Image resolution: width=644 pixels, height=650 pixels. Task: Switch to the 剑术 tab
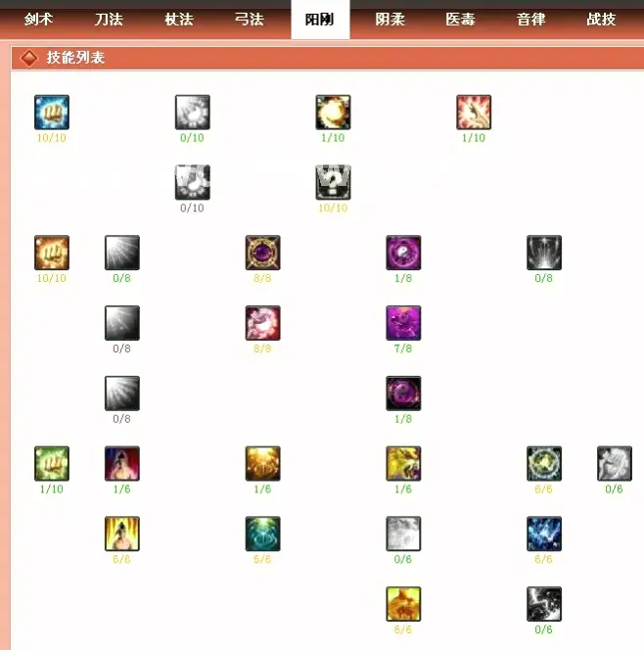[x=38, y=20]
